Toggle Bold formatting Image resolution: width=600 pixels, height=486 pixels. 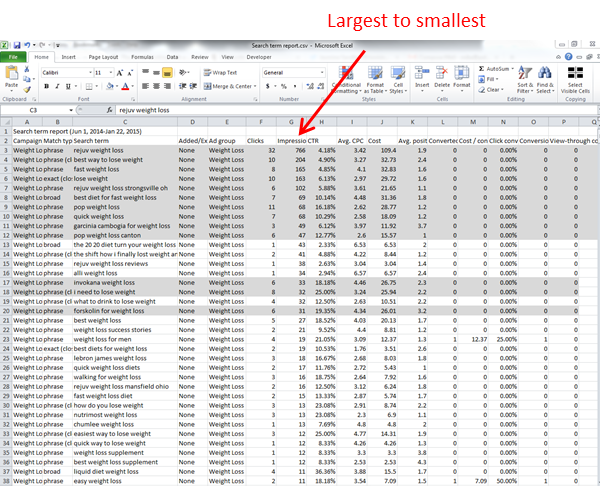tap(47, 86)
